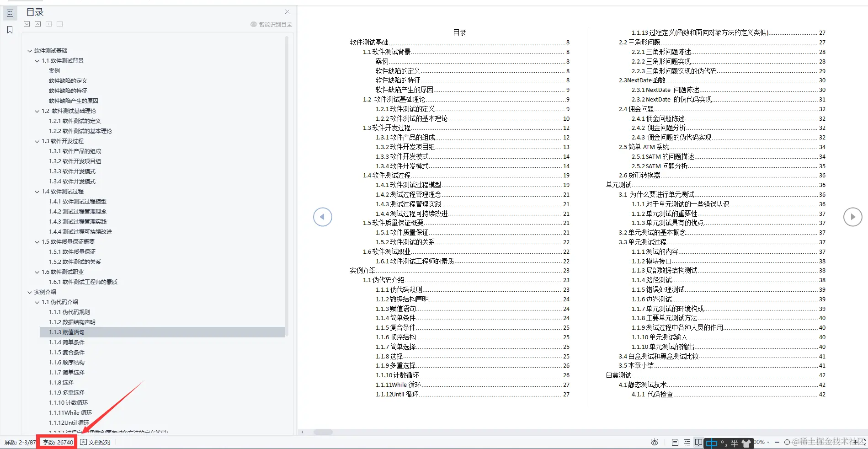Collapse the 1.2 软件测试基础理论 node
Viewport: 868px width, 449px height.
[37, 111]
